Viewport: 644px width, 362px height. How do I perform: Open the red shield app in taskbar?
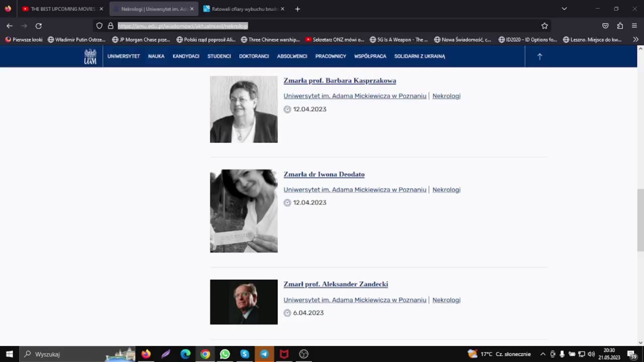(284, 354)
